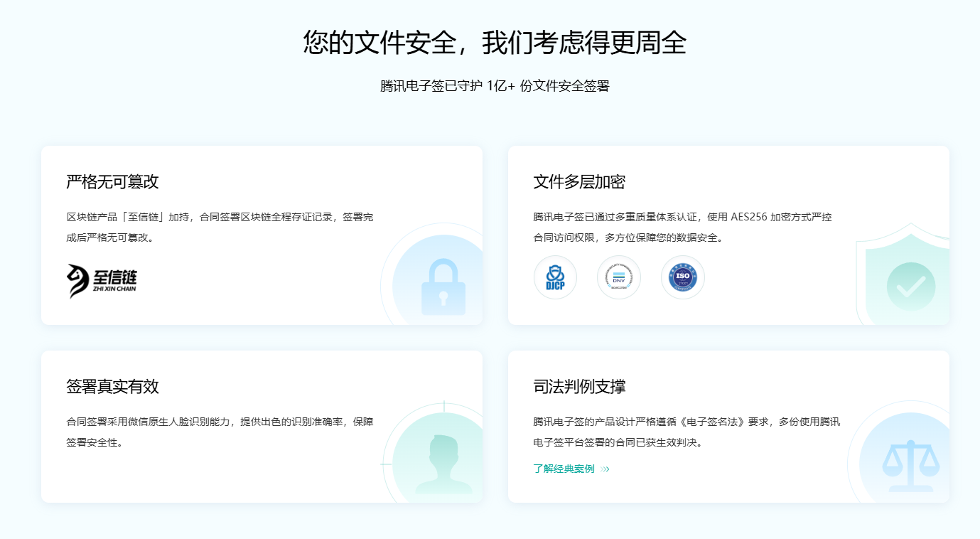Click the 严格无可篡改 card
980x539 pixels.
[262, 235]
